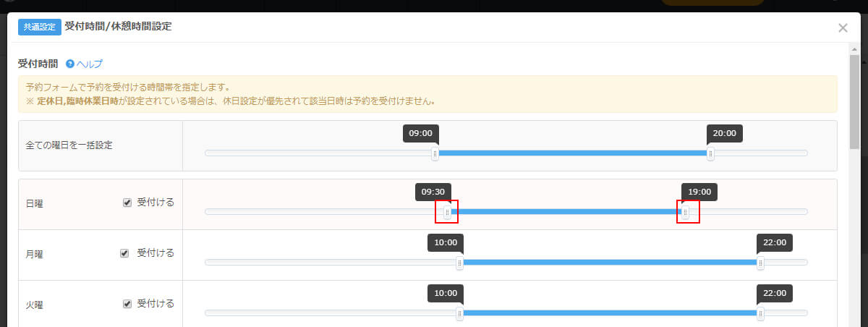The width and height of the screenshot is (868, 327).
Task: Select Tuesday's 22:00 end slider handle
Action: coord(760,313)
